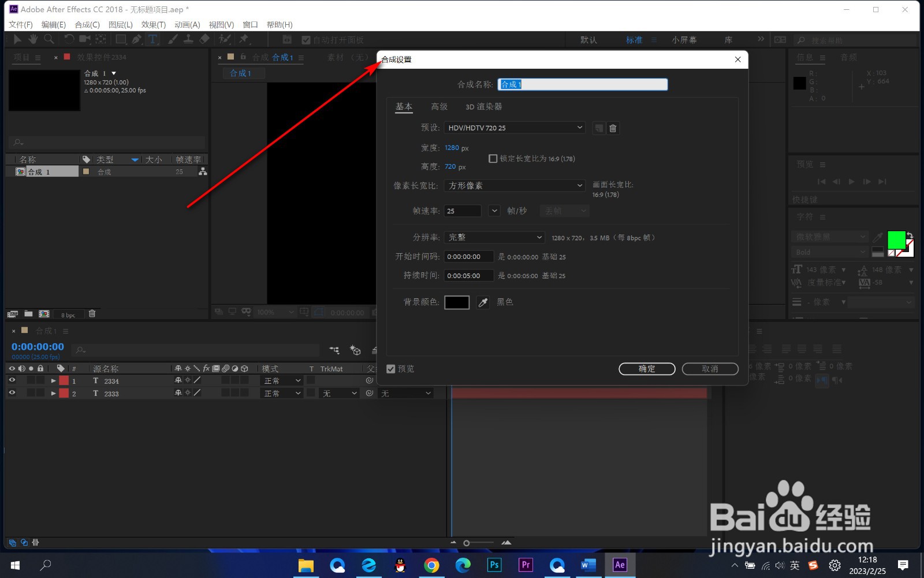This screenshot has width=924, height=578.
Task: Toggle lock aspect ratio 16:9 checkbox
Action: 493,158
